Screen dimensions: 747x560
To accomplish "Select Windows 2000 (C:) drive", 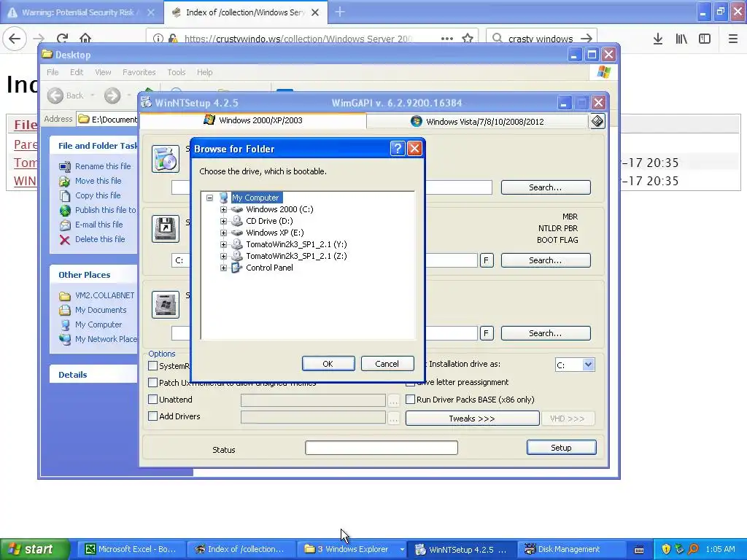I will (x=279, y=209).
